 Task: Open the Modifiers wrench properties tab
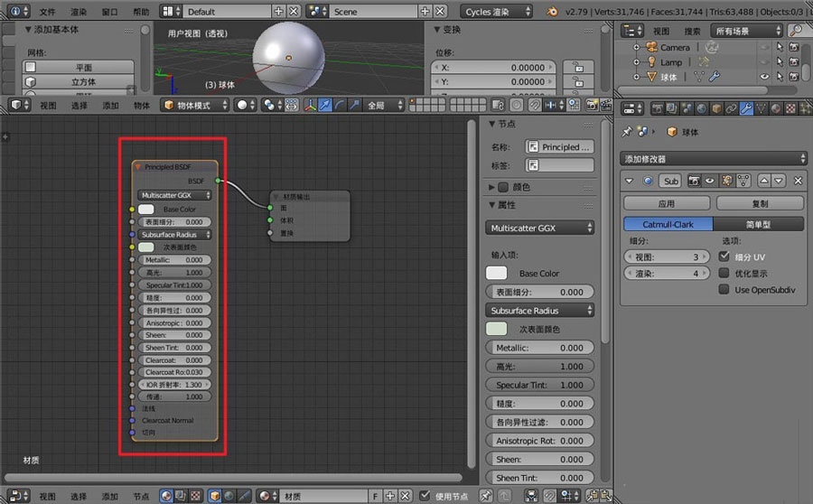[x=746, y=108]
